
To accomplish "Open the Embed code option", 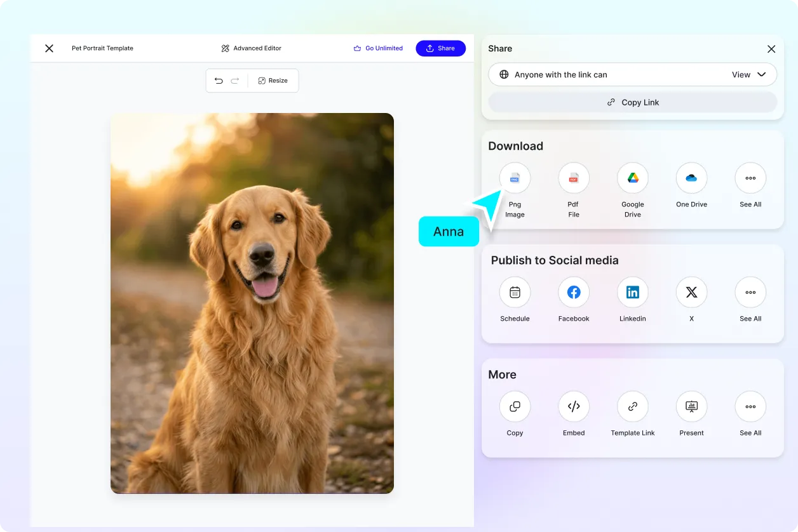I will pos(574,407).
